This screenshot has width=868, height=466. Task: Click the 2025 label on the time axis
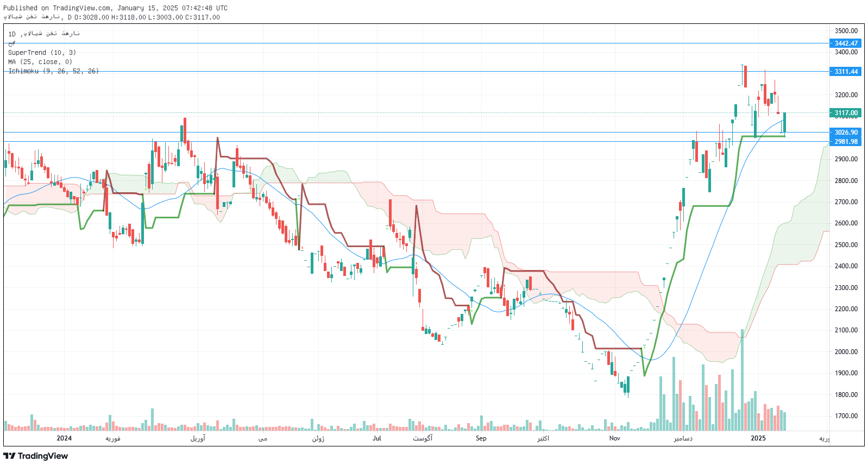[x=758, y=438]
